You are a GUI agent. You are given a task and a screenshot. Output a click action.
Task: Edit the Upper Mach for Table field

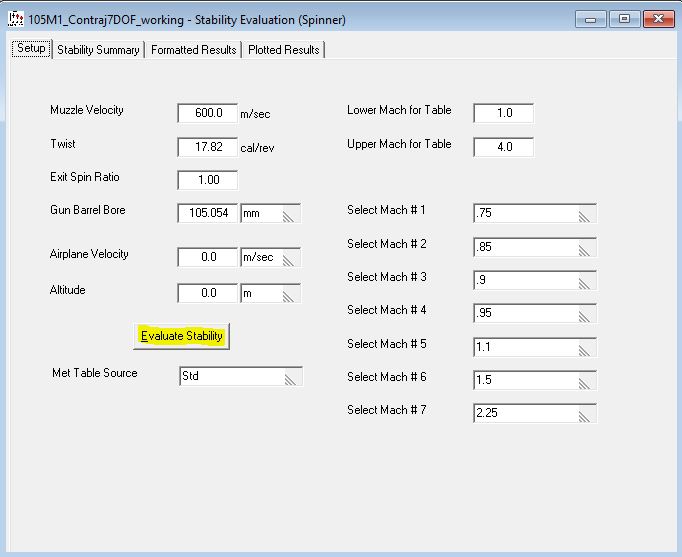(x=503, y=147)
